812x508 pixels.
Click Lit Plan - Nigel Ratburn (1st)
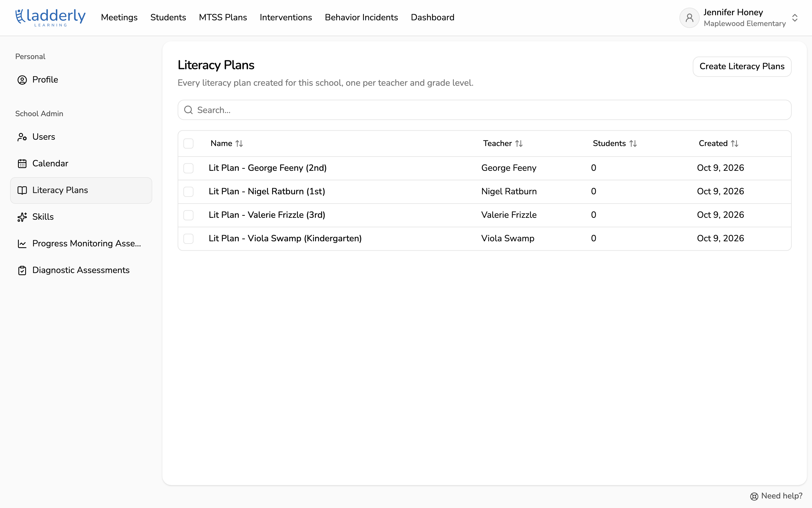pos(267,192)
